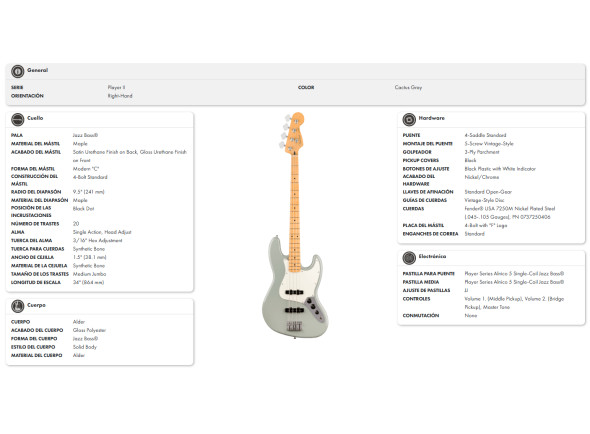
Task: Click the 9.5" (241 mm) radius value
Action: pos(88,192)
